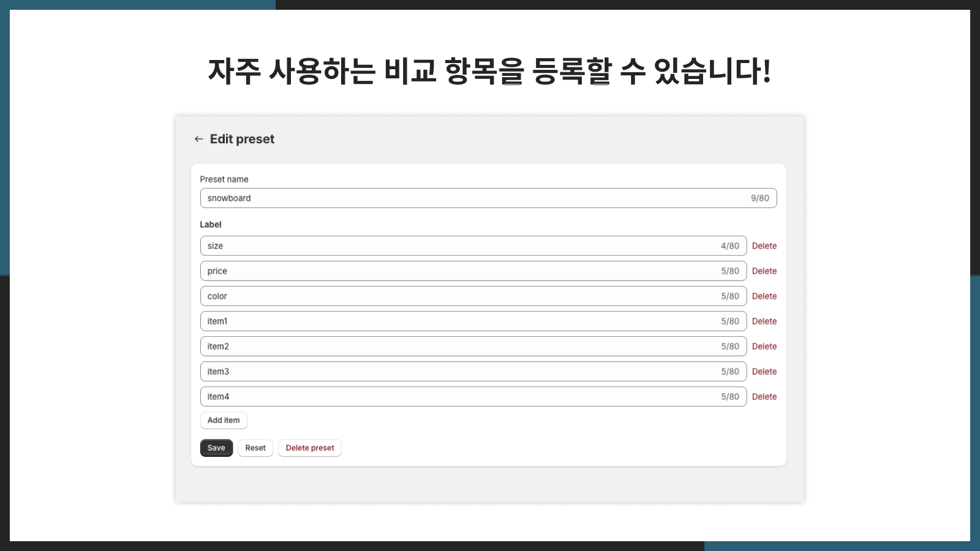Click the item1 label input field
The image size is (980, 551).
tap(473, 321)
